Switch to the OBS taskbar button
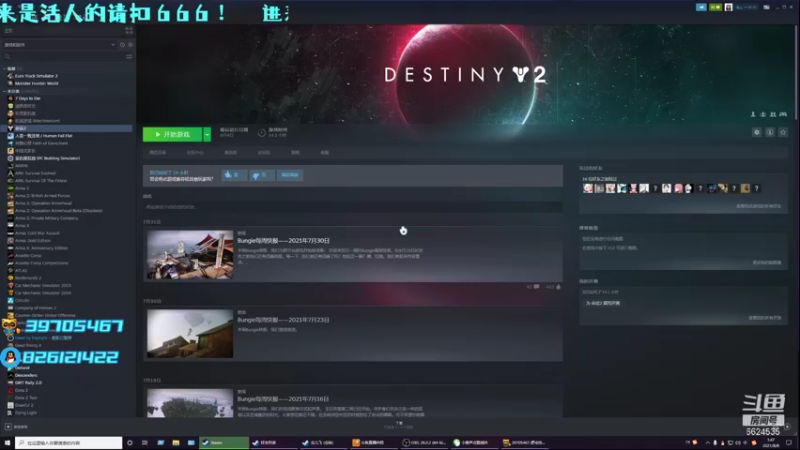 coord(424,443)
